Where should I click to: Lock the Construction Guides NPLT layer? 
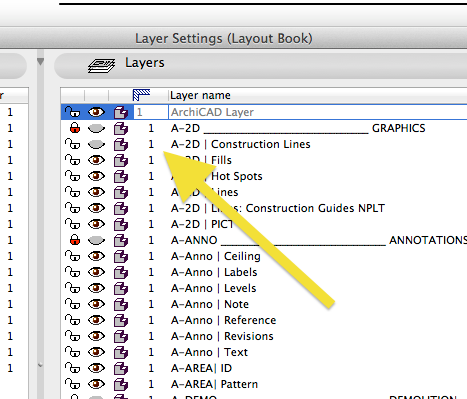point(73,208)
